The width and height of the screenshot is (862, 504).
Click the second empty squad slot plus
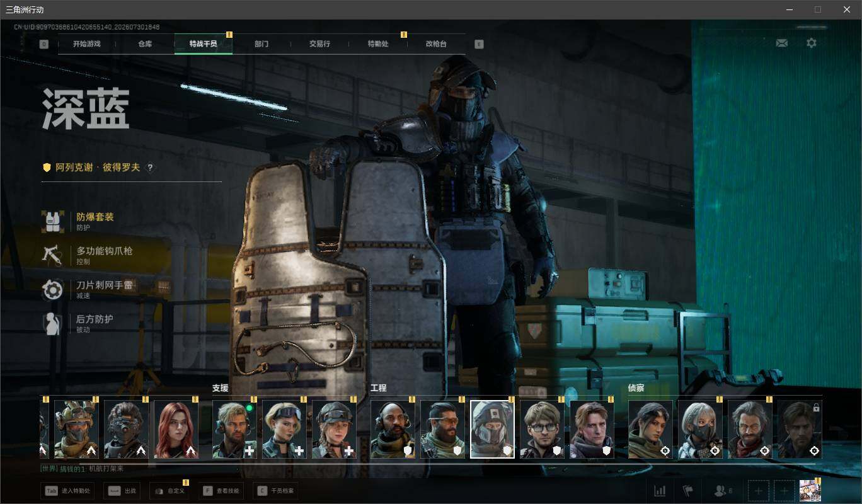[x=784, y=491]
